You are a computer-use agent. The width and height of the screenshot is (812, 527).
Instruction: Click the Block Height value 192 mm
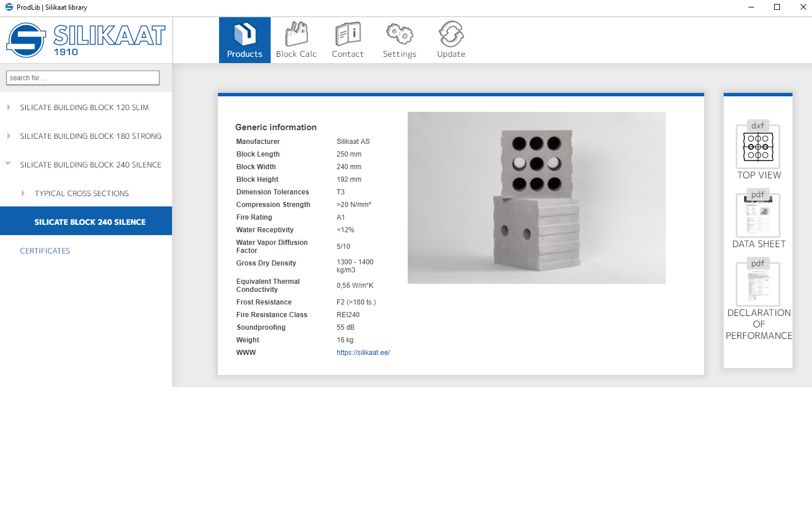coord(349,179)
